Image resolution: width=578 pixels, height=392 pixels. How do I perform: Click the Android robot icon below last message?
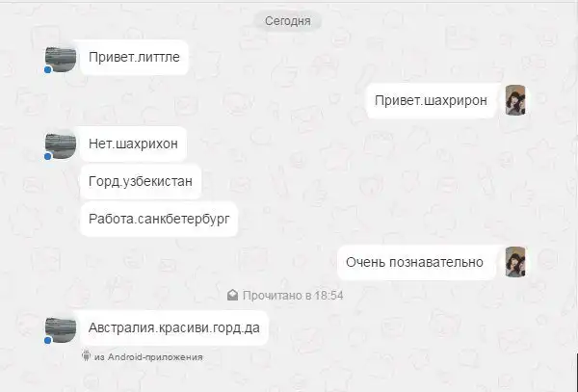(x=87, y=356)
